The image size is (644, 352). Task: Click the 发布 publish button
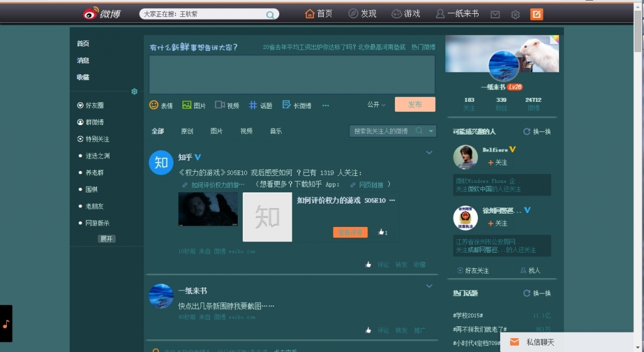415,104
